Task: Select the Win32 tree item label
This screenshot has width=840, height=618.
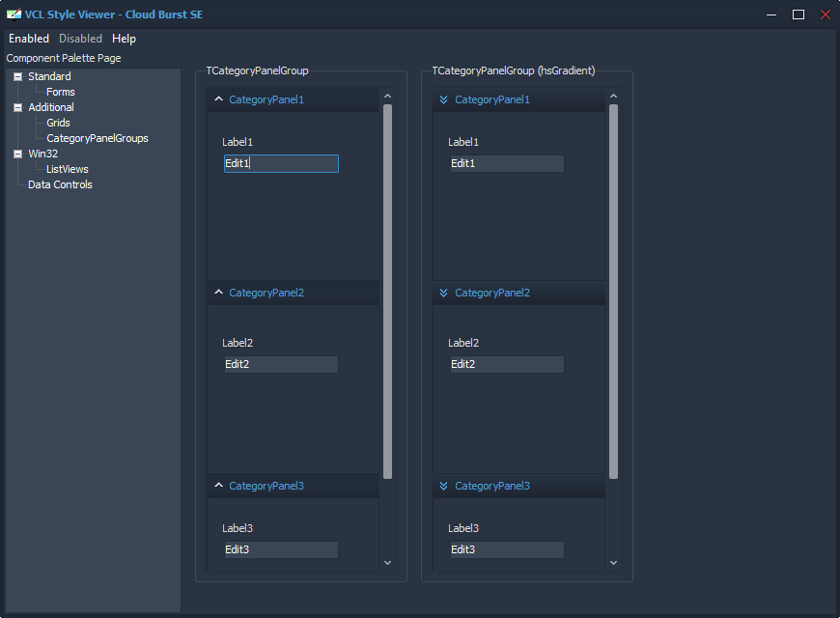Action: coord(42,154)
